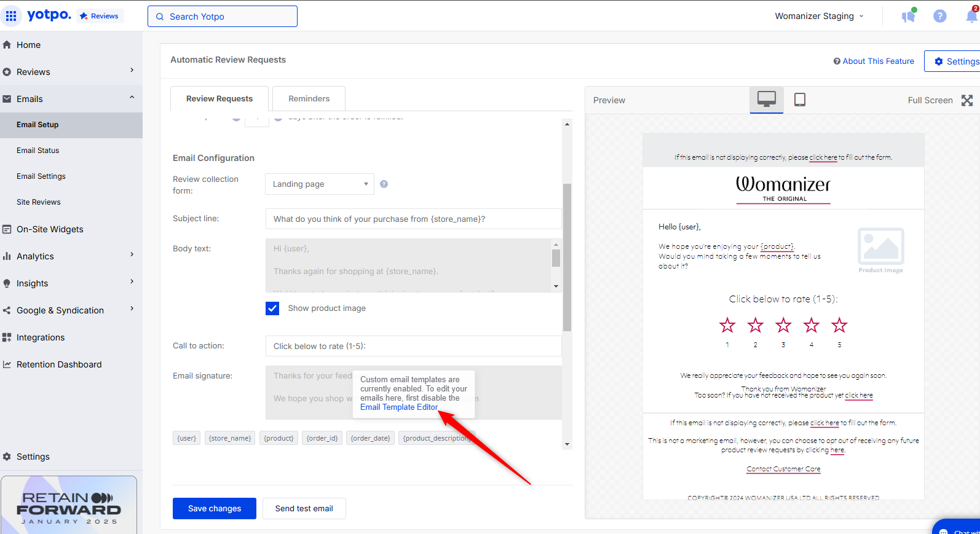
Task: Open the notifications bell
Action: (x=972, y=16)
